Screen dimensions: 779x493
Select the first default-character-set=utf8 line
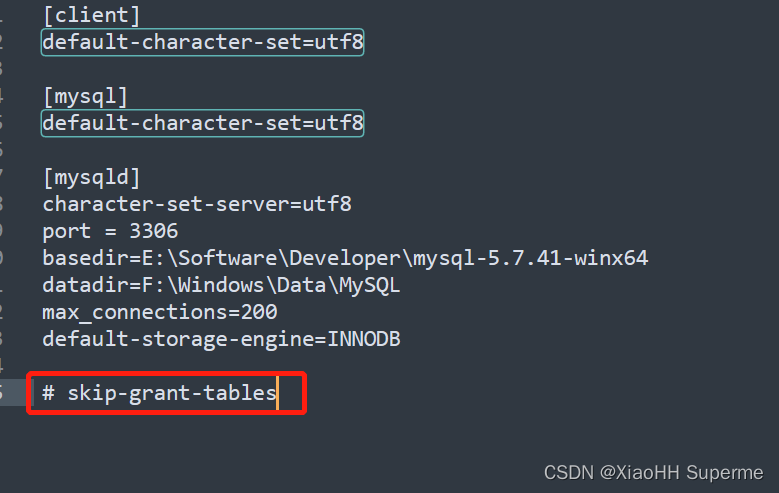203,42
